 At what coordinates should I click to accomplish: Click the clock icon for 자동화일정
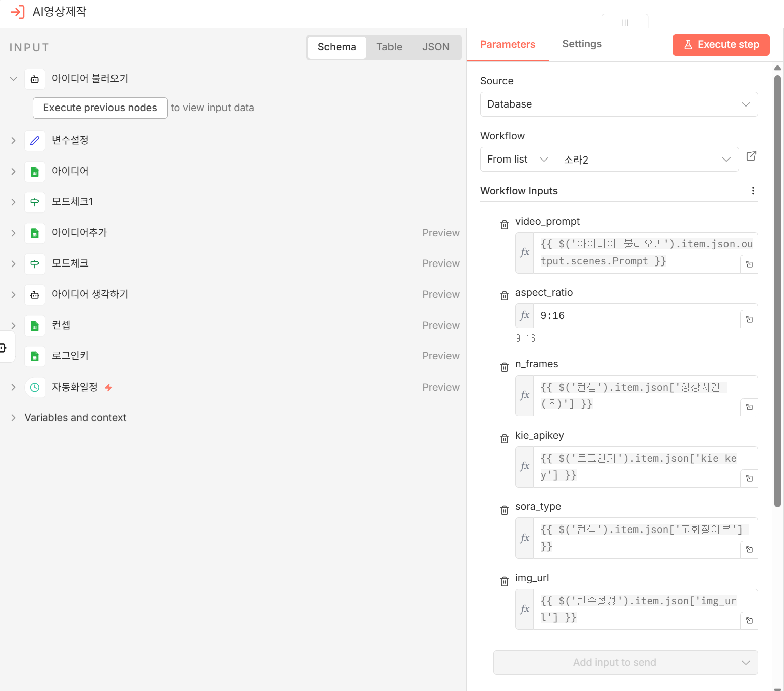[35, 388]
